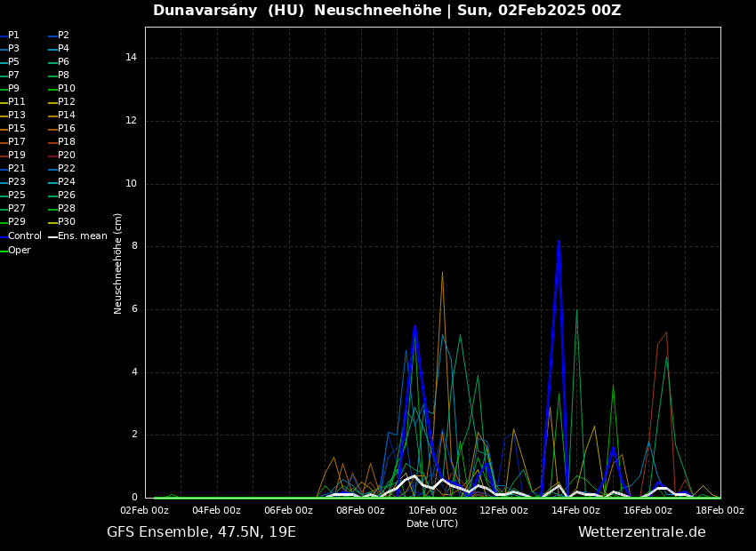Click the Control entry in the legend
756x551 pixels.
pos(24,236)
